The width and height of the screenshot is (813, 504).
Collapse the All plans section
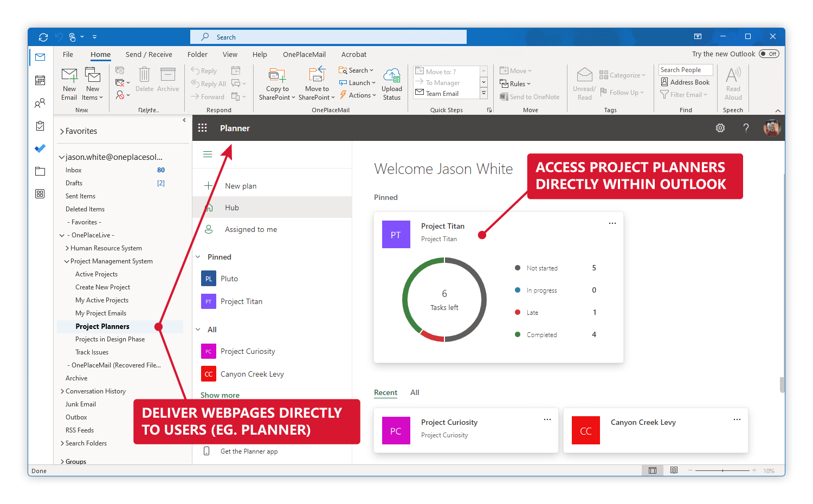point(198,329)
